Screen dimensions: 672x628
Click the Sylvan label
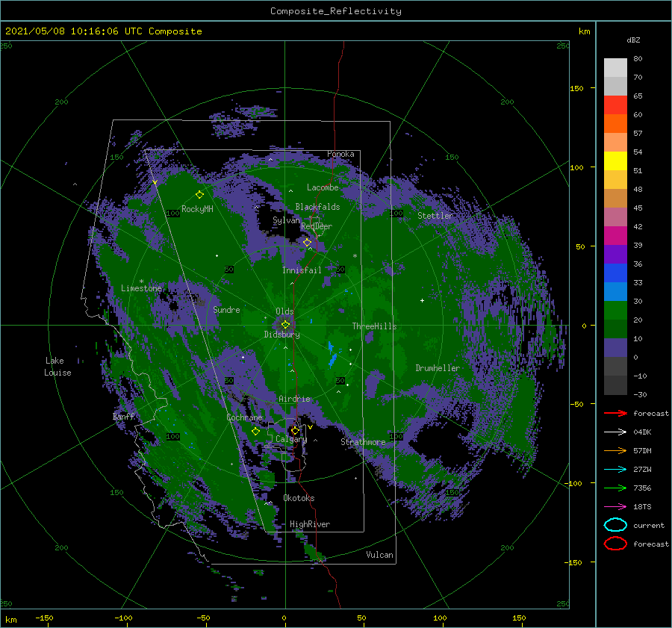coord(286,220)
